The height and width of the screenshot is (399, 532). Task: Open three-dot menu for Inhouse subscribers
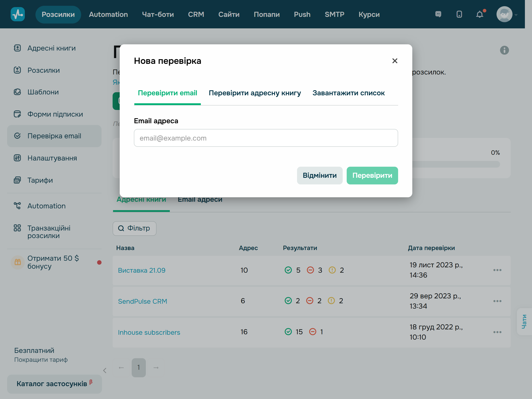click(497, 332)
